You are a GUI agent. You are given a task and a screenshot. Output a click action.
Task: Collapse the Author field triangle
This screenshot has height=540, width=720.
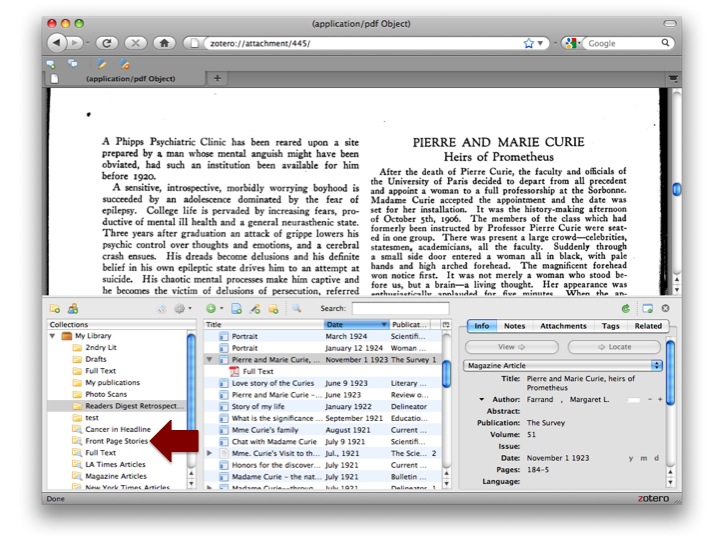pos(482,399)
